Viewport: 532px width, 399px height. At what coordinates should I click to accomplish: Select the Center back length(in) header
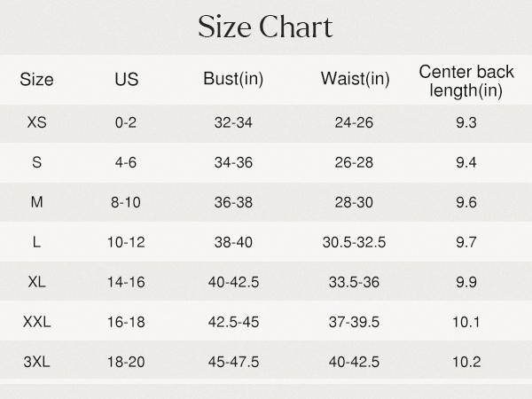466,80
